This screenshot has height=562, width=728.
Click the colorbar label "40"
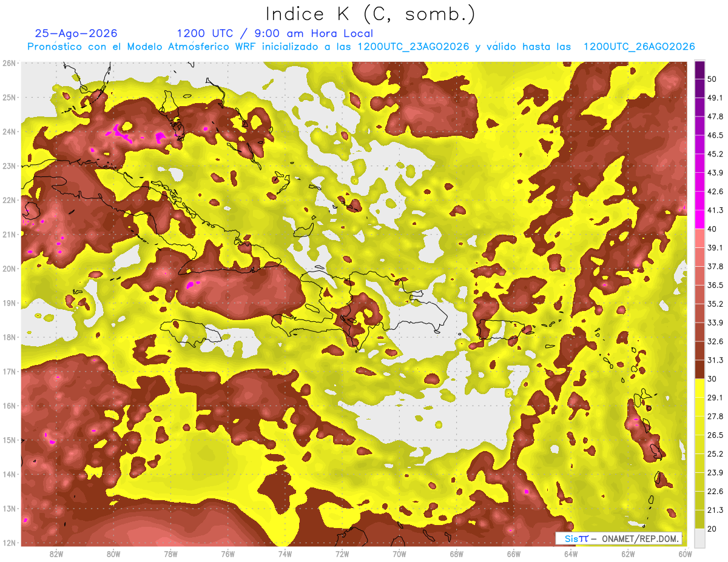coord(712,229)
